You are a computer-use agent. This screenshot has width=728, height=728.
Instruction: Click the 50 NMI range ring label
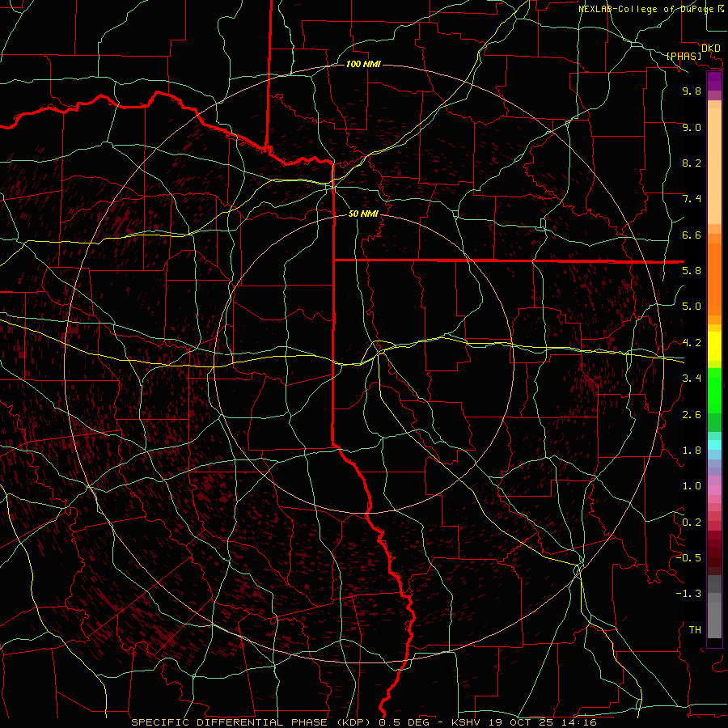[x=363, y=214]
